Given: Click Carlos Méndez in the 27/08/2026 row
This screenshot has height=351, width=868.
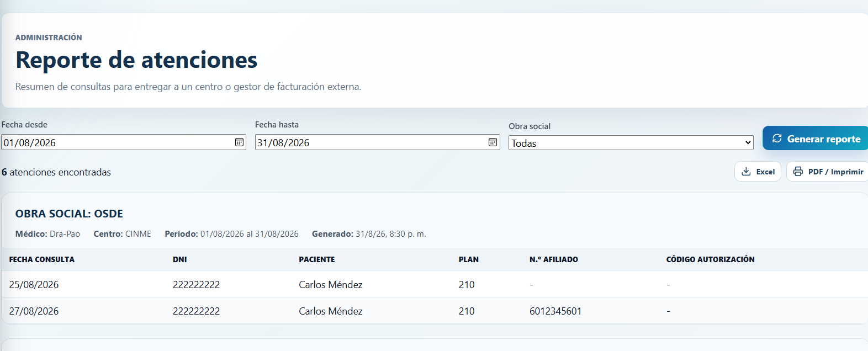Looking at the screenshot, I should (331, 311).
